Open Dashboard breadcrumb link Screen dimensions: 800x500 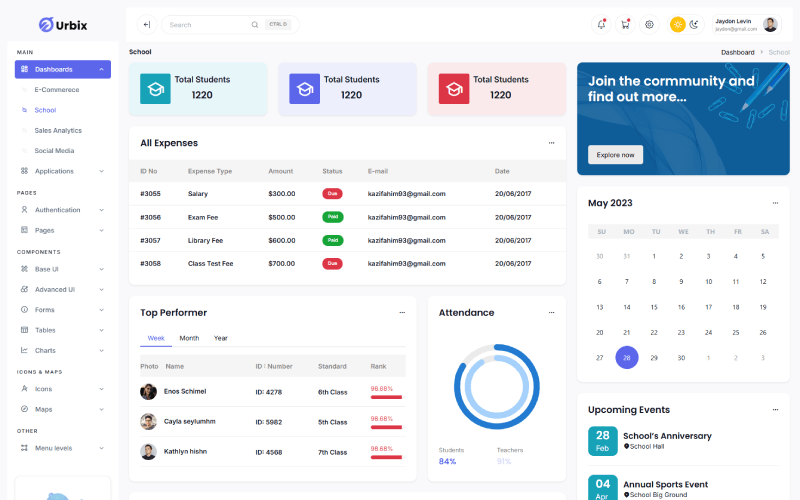pyautogui.click(x=737, y=51)
